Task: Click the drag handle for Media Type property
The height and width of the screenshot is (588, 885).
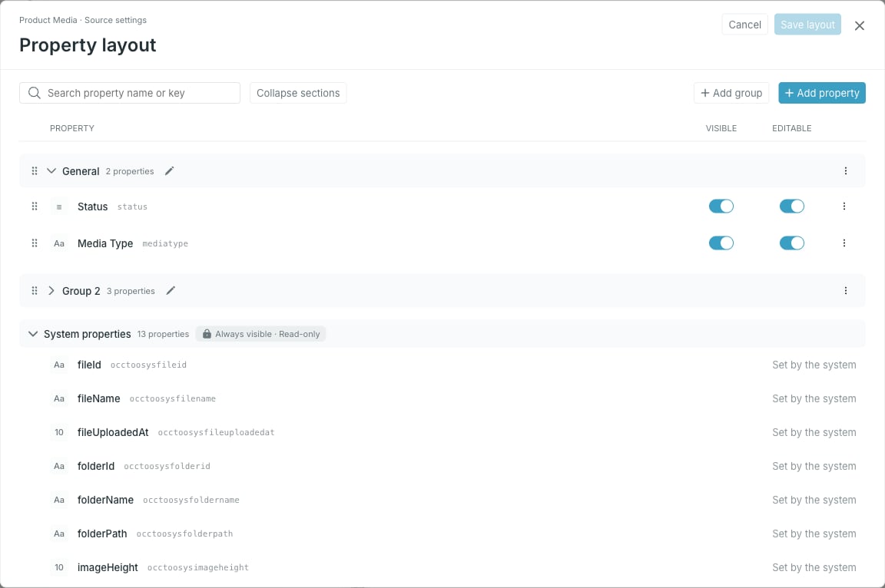Action: tap(35, 243)
